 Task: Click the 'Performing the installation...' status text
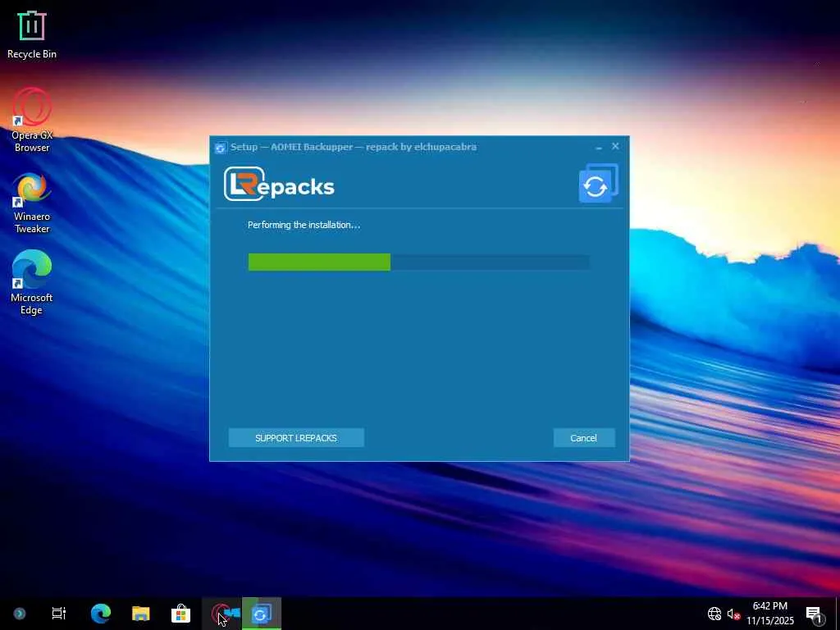tap(304, 225)
